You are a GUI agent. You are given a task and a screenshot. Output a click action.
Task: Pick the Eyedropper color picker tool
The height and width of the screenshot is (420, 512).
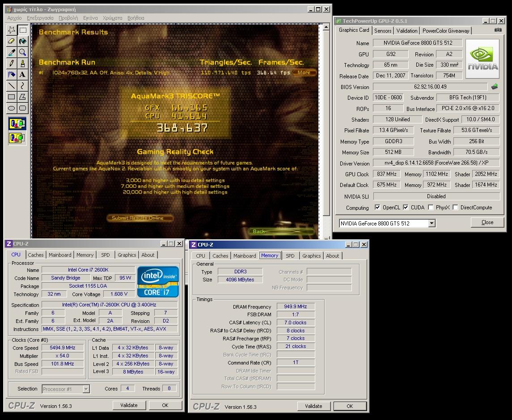[12, 52]
